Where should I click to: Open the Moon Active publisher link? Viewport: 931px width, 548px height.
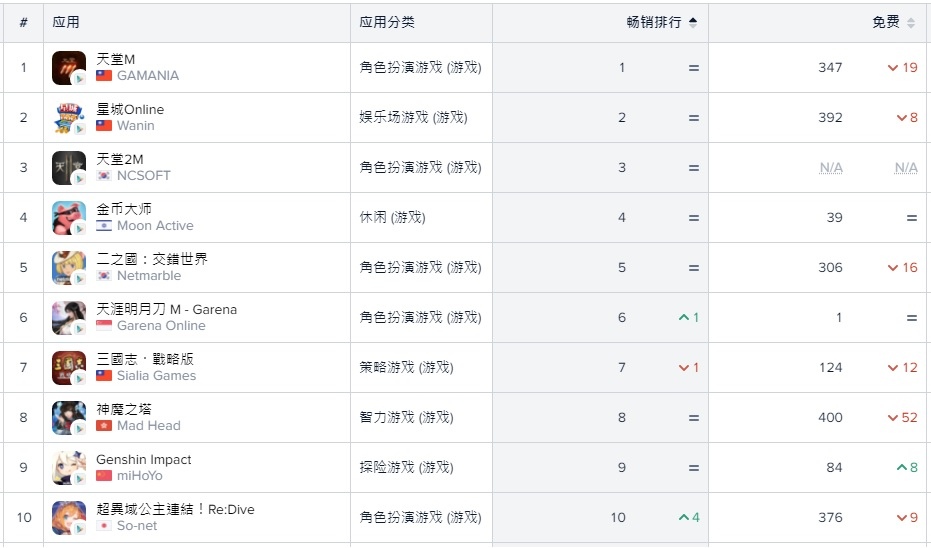[x=155, y=226]
